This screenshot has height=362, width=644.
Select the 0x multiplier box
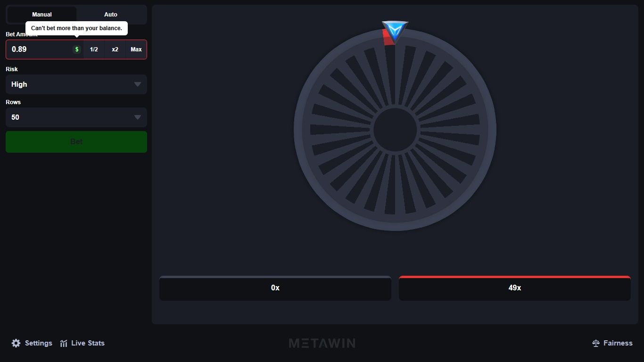tap(275, 288)
